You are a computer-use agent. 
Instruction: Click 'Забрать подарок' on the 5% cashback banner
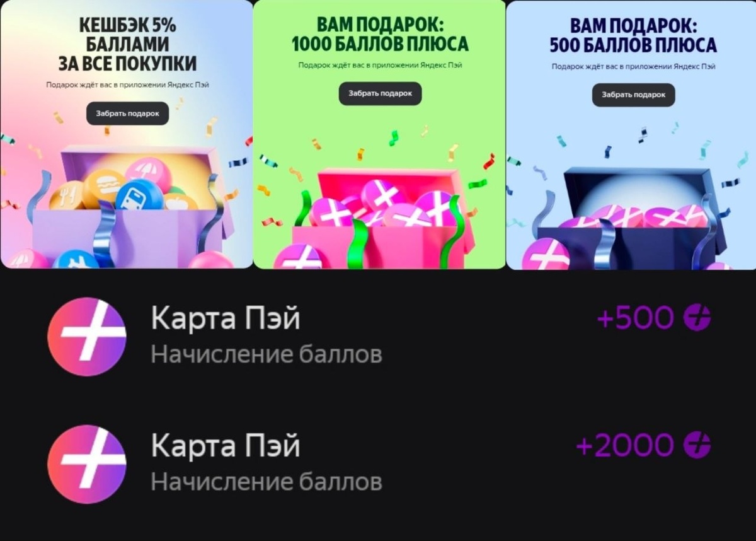(127, 113)
